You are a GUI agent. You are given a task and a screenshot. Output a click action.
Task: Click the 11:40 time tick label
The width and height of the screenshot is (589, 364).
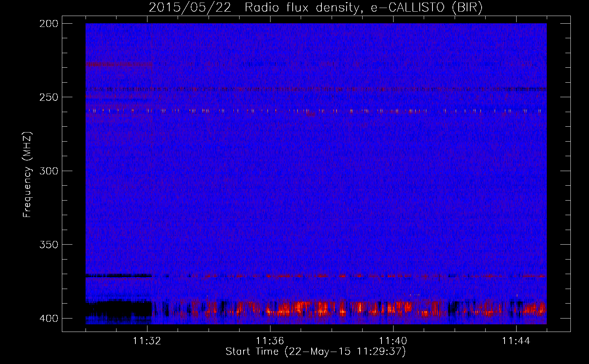pyautogui.click(x=393, y=341)
